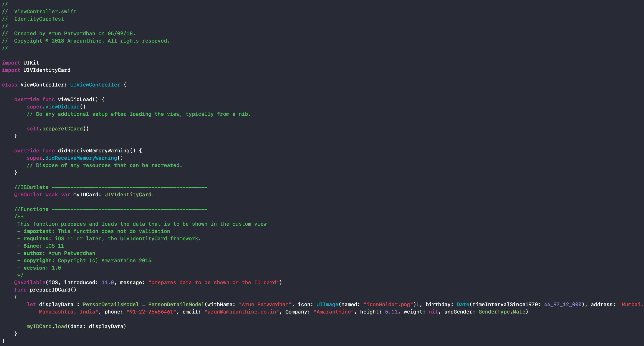Viewport: 644px width, 346px height.
Task: Click the didReceiveMemoryWarning function declaration
Action: pyautogui.click(x=94, y=151)
